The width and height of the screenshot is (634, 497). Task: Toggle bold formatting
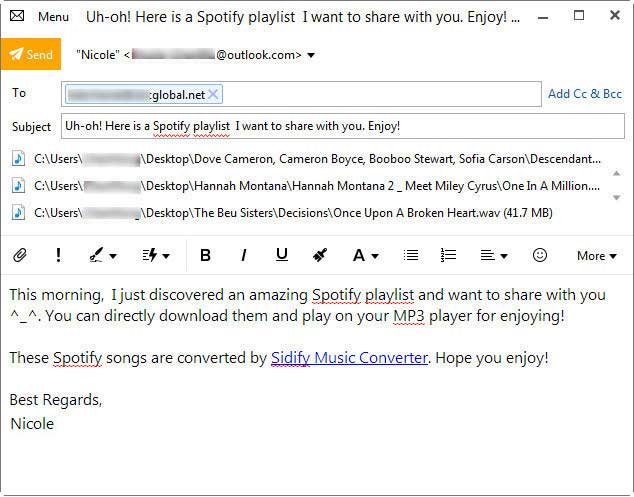coord(205,255)
